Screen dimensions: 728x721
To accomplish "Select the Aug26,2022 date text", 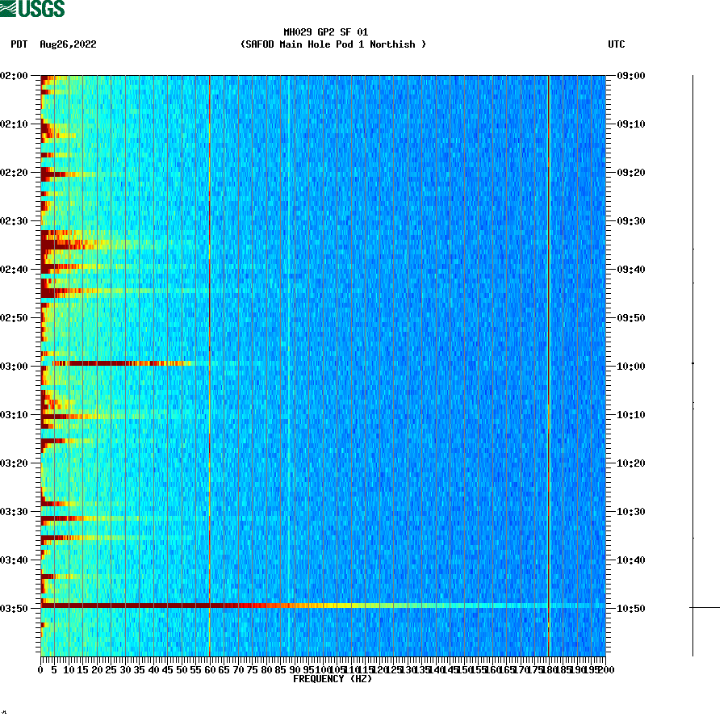I will tap(68, 45).
